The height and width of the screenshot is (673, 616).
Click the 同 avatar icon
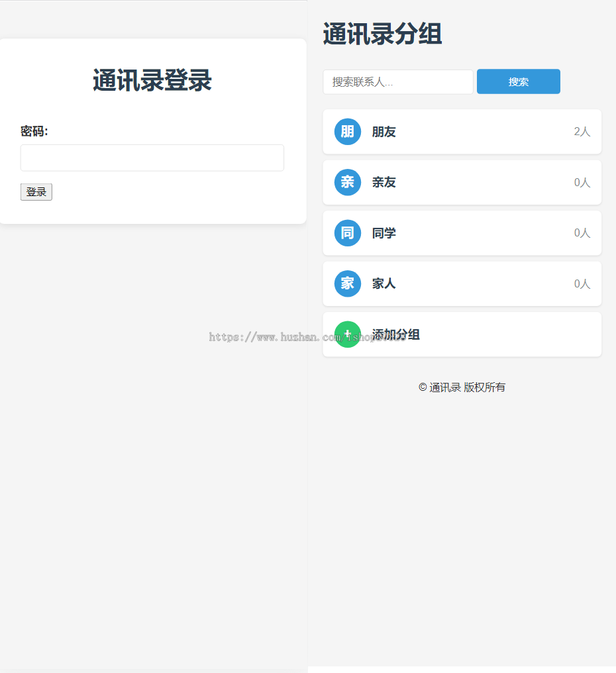(347, 233)
